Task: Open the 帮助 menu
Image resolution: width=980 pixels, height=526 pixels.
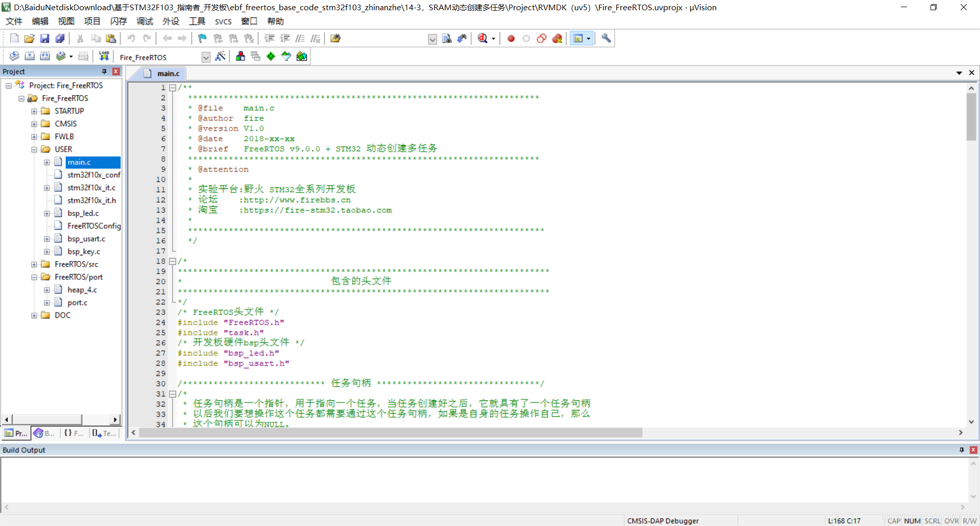Action: click(275, 21)
